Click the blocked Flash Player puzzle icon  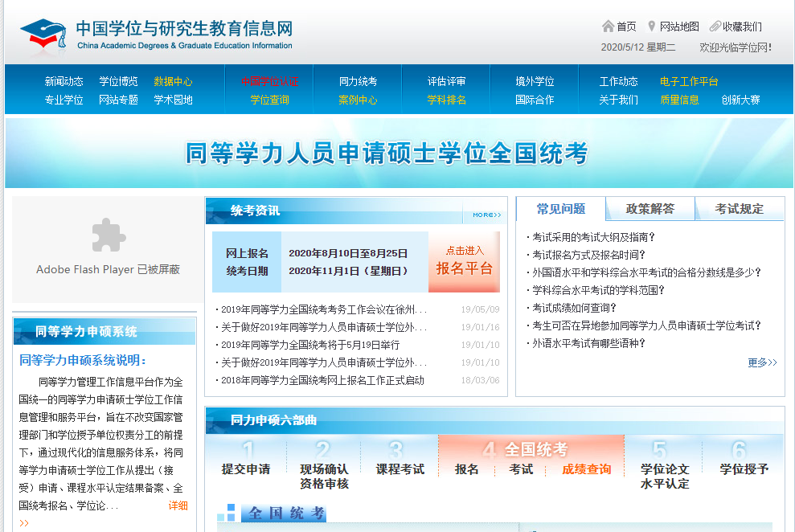pos(108,235)
